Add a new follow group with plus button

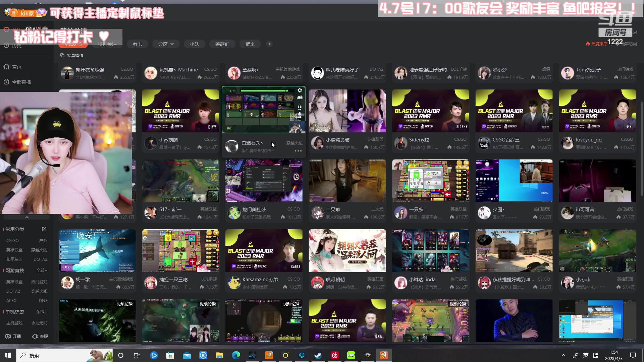click(x=269, y=44)
